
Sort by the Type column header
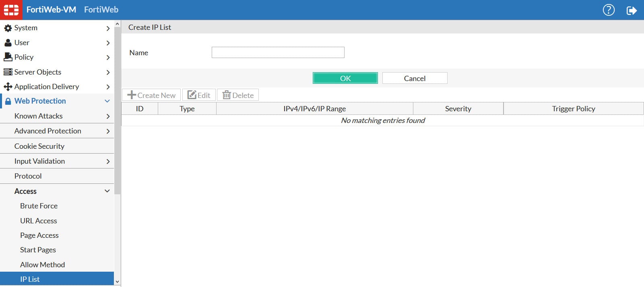coord(187,108)
